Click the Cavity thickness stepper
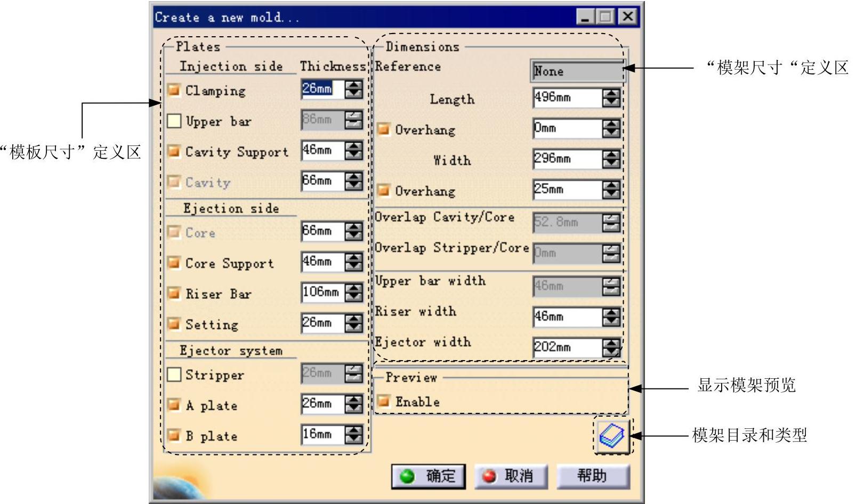This screenshot has height=504, width=856. click(353, 181)
